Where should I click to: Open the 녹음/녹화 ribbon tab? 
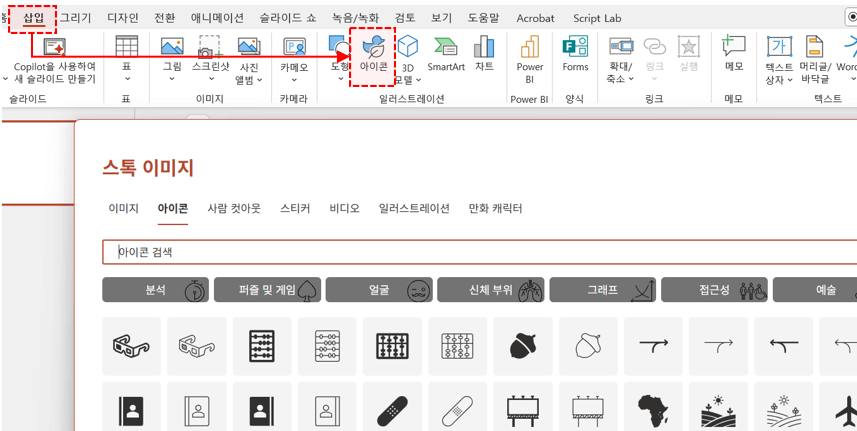(355, 18)
